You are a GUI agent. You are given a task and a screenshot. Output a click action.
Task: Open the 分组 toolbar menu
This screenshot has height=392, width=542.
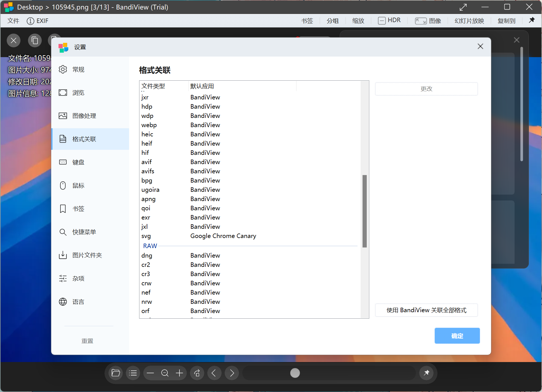point(333,21)
